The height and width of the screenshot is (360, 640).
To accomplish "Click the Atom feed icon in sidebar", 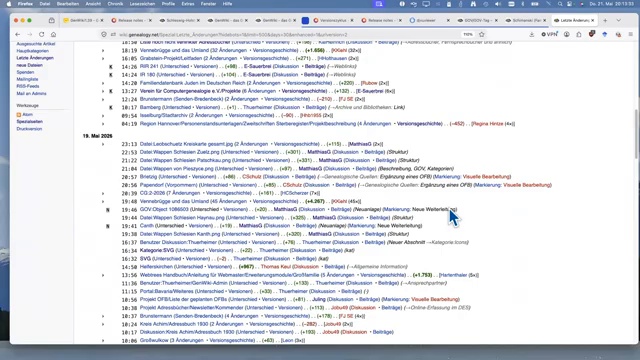I will (x=19, y=115).
